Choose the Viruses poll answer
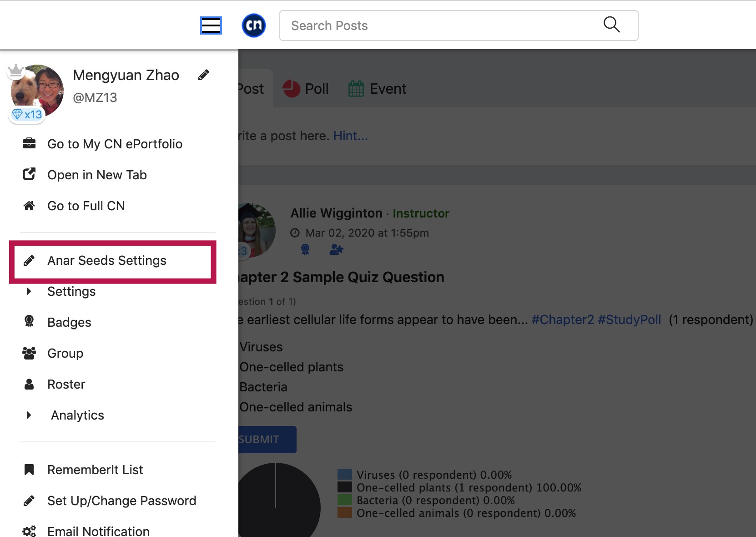This screenshot has width=756, height=537. 261,347
